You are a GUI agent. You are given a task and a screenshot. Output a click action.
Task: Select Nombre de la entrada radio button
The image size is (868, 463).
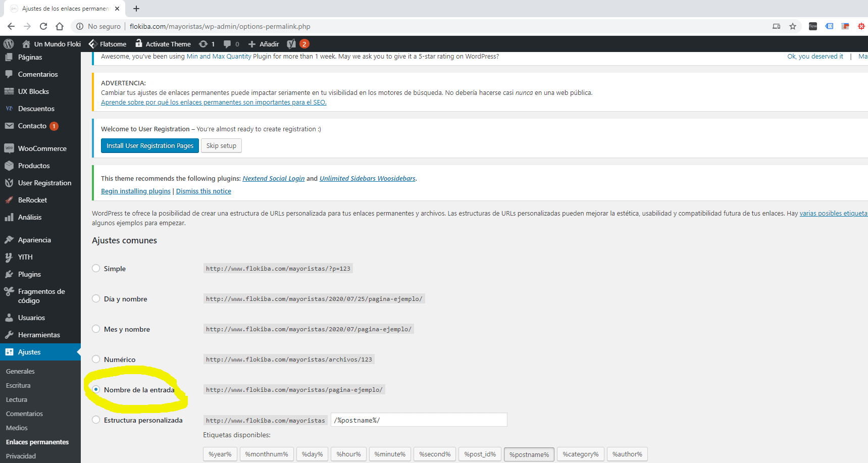[96, 389]
